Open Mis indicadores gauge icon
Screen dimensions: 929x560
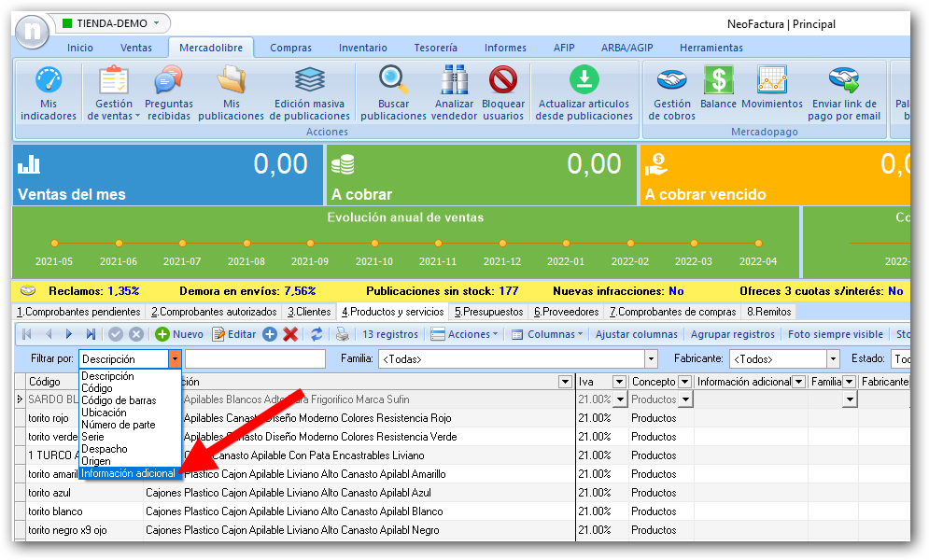(x=48, y=81)
